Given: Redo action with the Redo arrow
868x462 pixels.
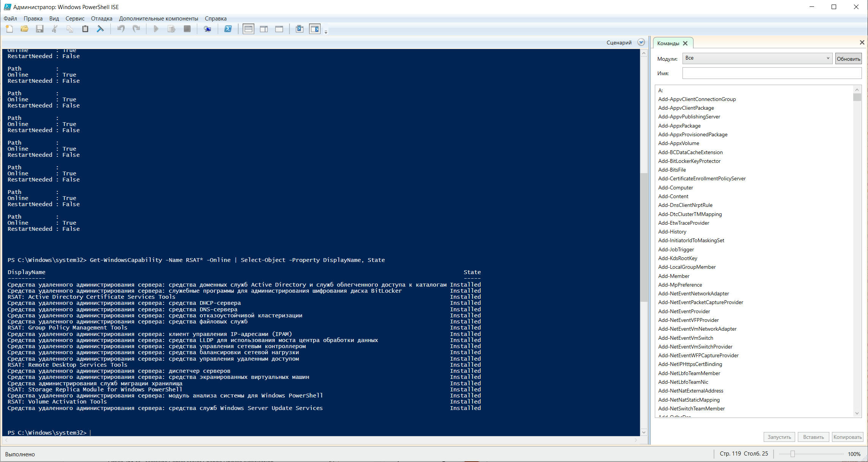Looking at the screenshot, I should tap(136, 29).
